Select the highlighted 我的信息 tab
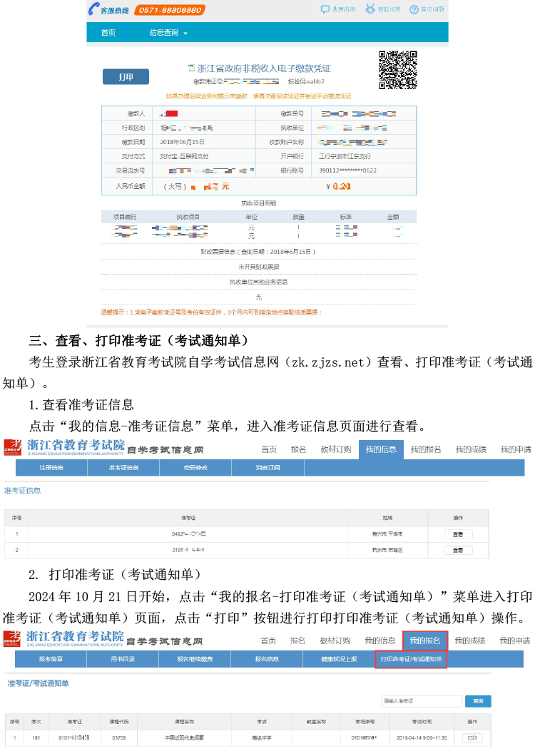This screenshot has height=756, width=535. (x=381, y=449)
